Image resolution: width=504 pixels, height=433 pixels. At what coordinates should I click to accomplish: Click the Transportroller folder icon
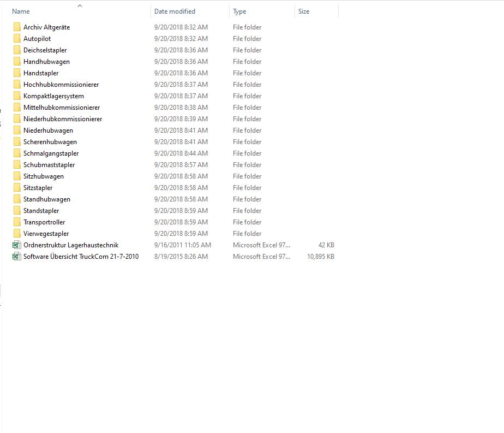tap(17, 222)
